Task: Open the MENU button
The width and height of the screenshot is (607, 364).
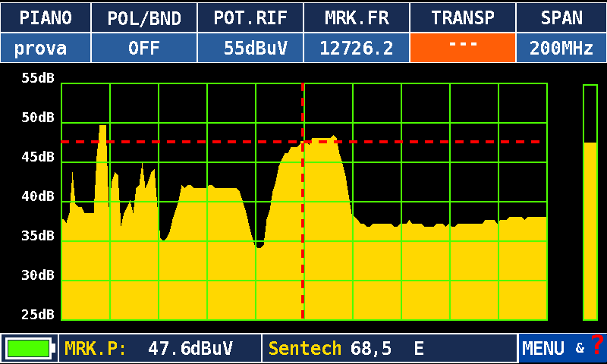Action: click(543, 349)
